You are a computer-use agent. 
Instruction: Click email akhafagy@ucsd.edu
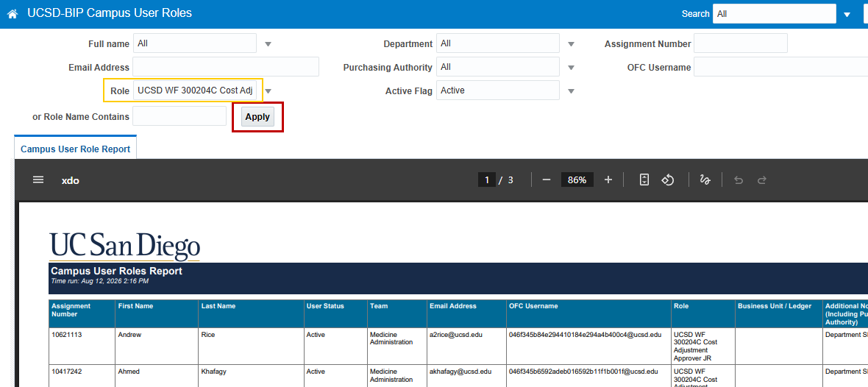point(460,372)
